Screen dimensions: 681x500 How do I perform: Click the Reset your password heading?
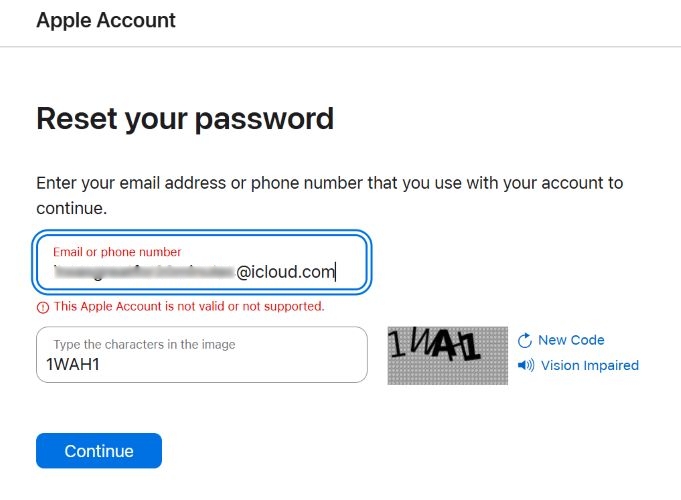(185, 119)
